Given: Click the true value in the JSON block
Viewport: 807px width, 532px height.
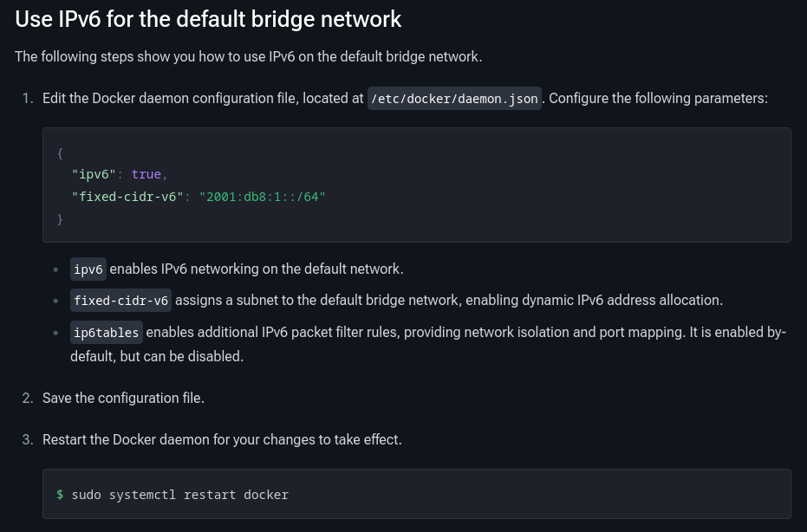Looking at the screenshot, I should point(146,174).
